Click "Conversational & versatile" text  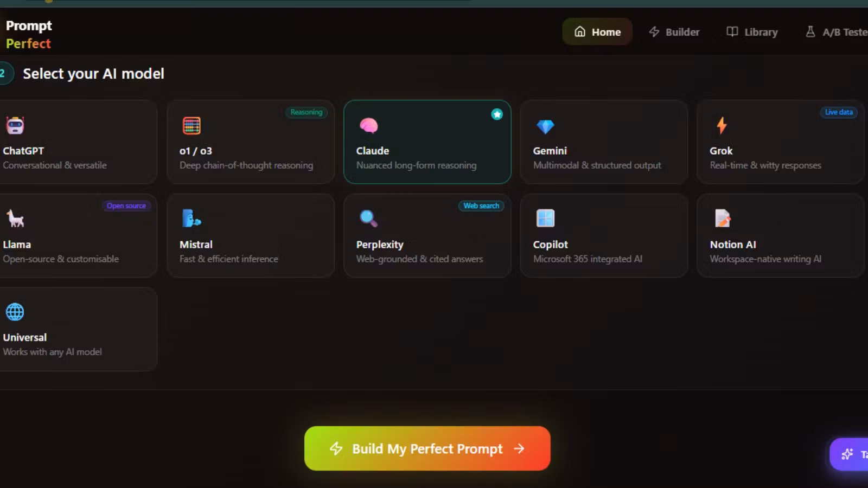[55, 165]
